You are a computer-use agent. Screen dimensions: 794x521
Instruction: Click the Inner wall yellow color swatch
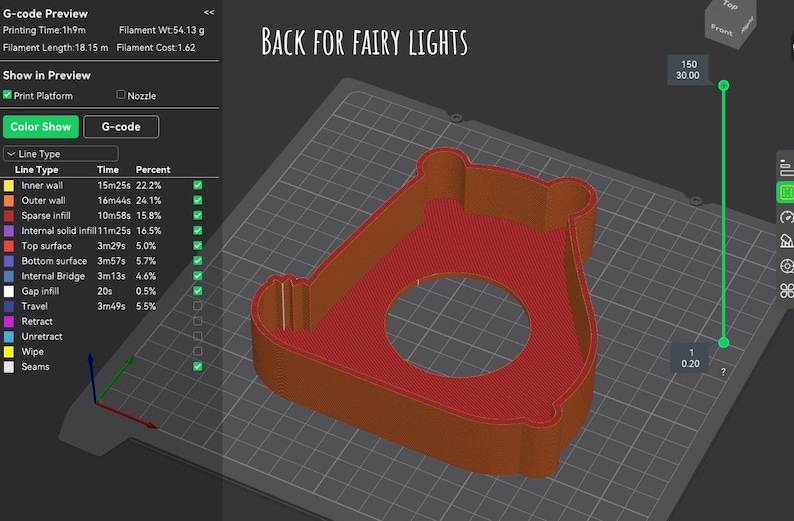coord(9,185)
